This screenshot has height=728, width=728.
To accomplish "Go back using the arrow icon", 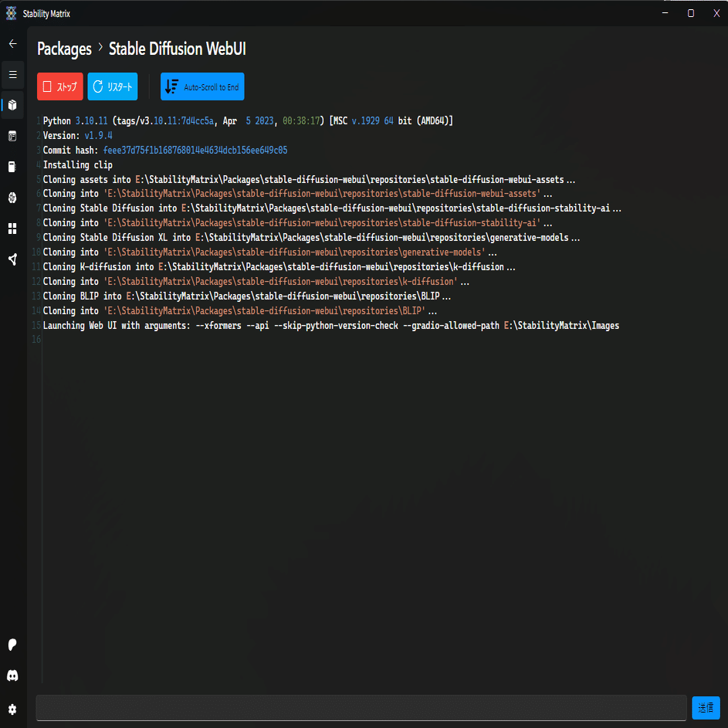I will click(12, 44).
